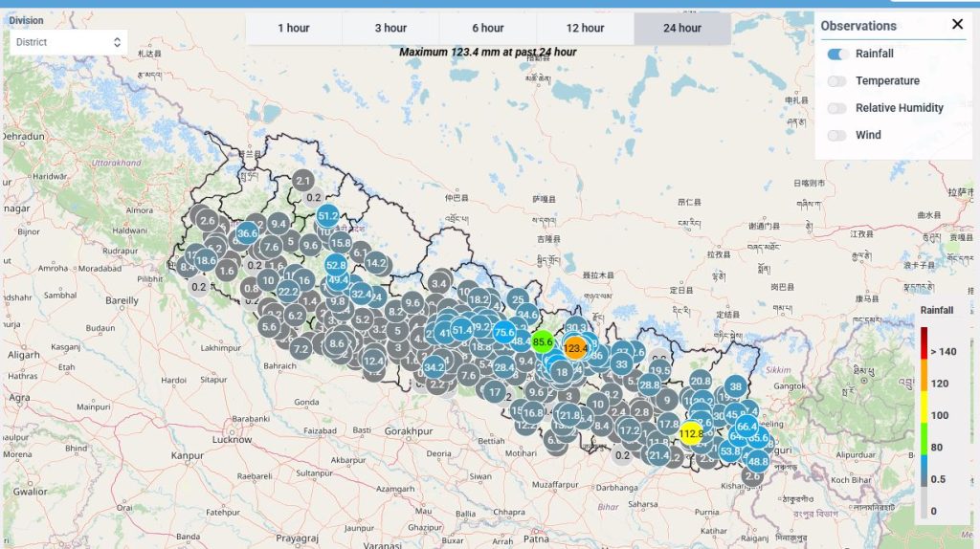Click the blue 51.4 rainfall marker

462,330
